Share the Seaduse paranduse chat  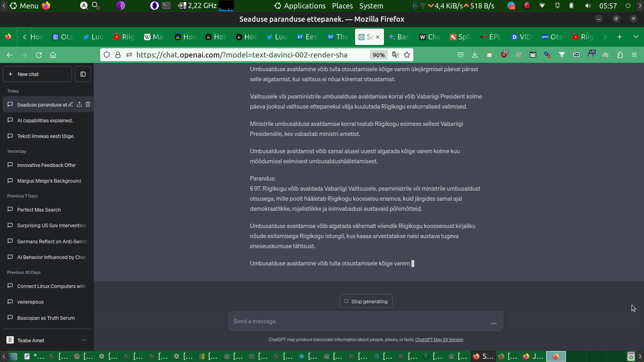(79, 105)
